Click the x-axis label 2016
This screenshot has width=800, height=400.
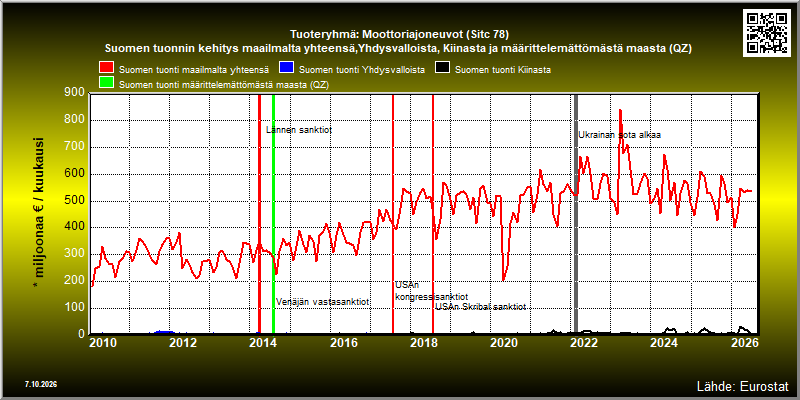pos(343,342)
